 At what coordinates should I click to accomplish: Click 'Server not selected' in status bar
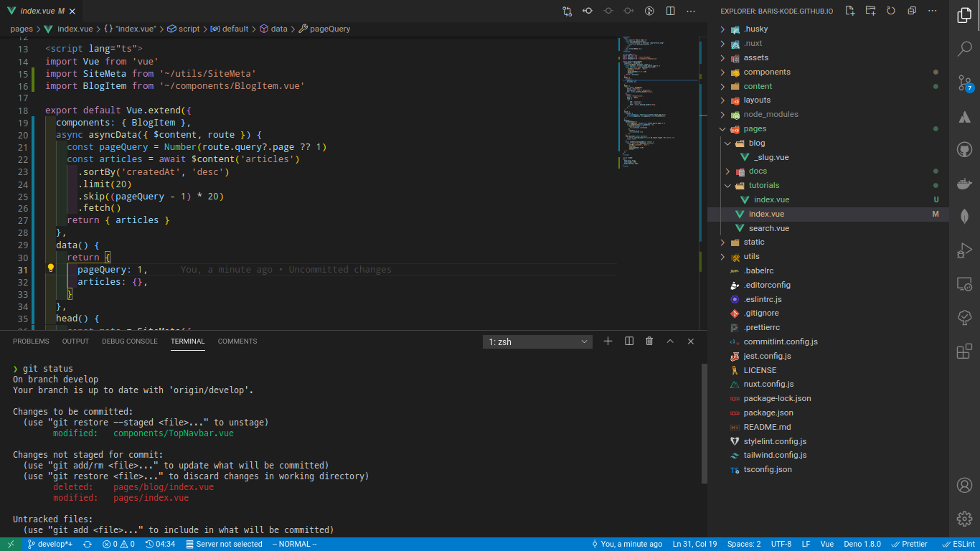tap(224, 545)
